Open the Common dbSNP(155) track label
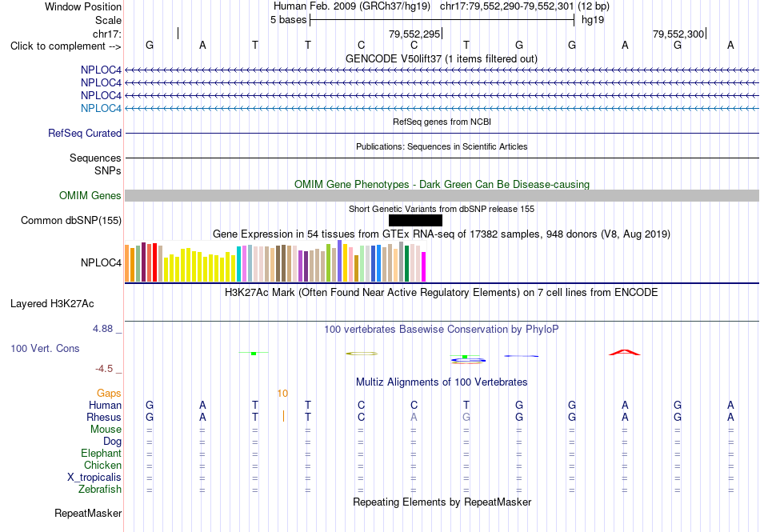The image size is (760, 532). (x=71, y=221)
